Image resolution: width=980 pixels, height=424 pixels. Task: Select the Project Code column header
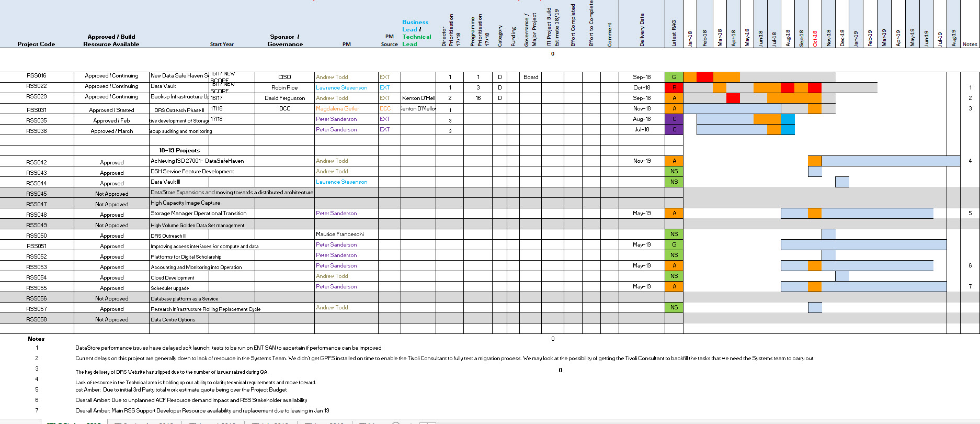pyautogui.click(x=36, y=44)
